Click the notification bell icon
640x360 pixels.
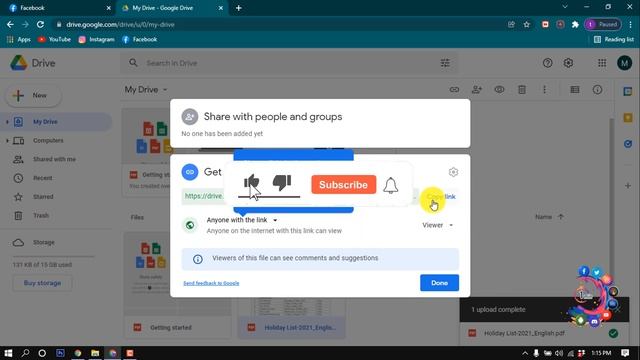tap(391, 185)
